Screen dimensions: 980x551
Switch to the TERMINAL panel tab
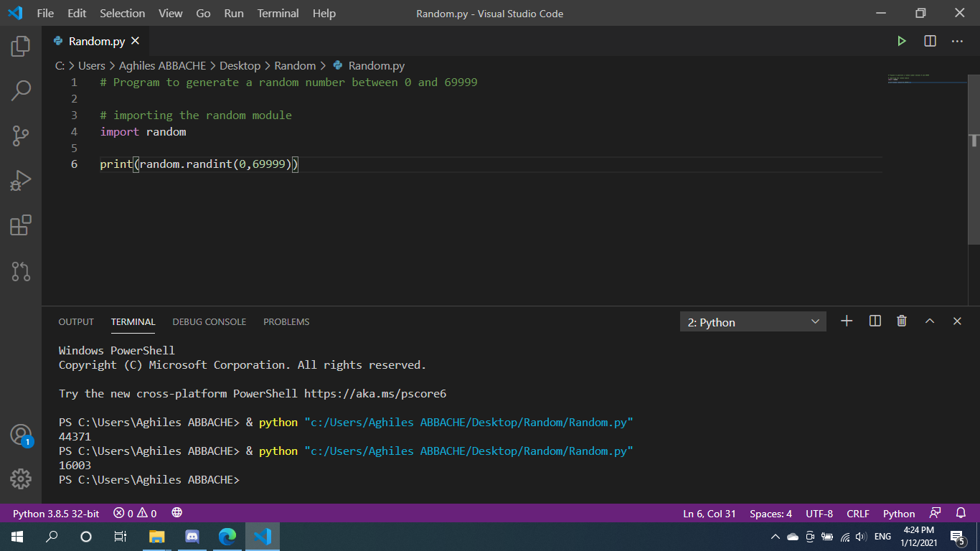[x=133, y=322]
